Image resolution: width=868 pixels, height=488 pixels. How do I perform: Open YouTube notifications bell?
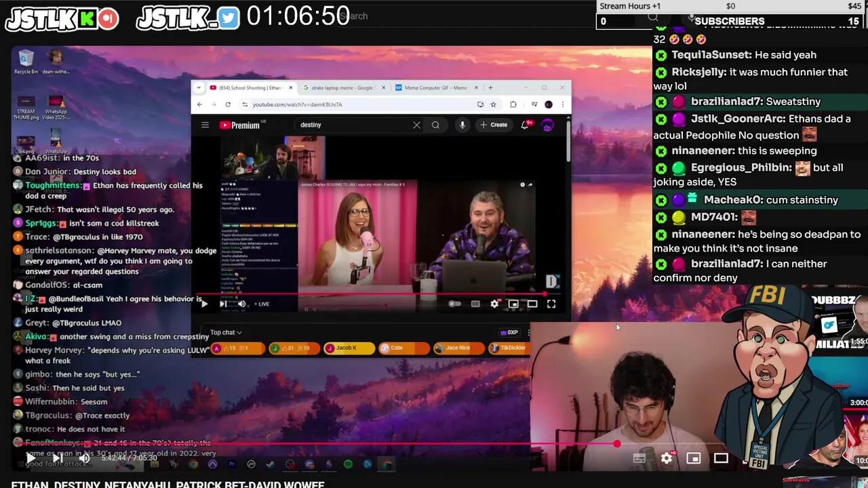click(525, 125)
